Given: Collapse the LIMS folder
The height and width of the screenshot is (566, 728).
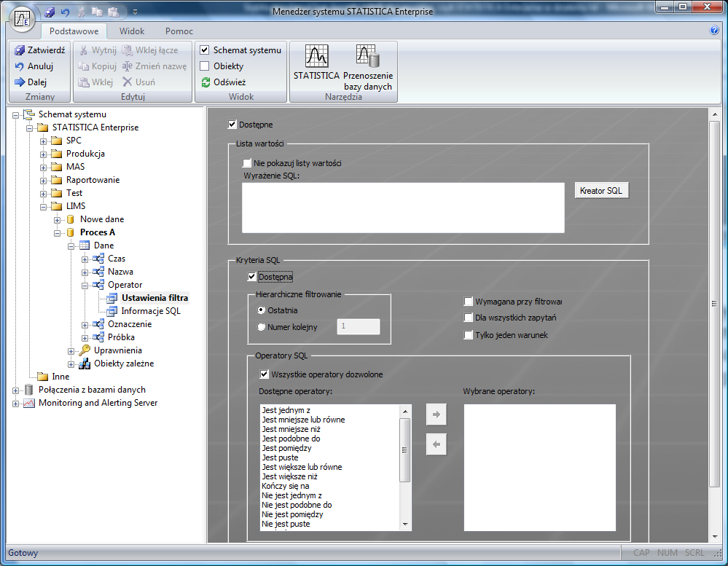Looking at the screenshot, I should [43, 207].
